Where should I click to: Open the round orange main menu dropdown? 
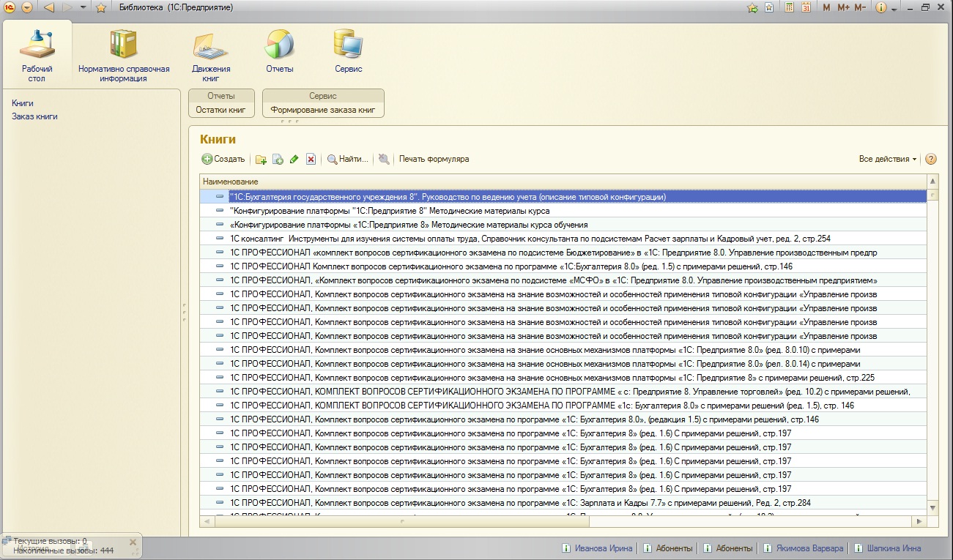tap(27, 7)
